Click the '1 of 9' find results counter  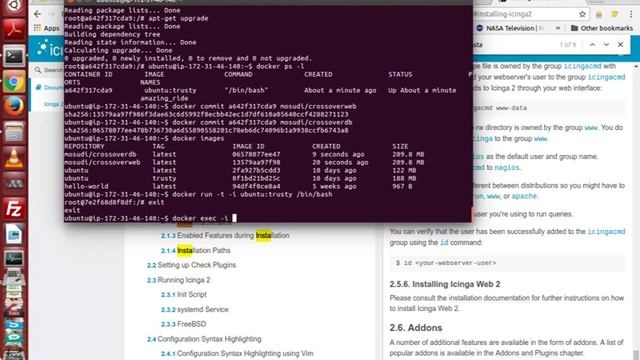pos(568,44)
